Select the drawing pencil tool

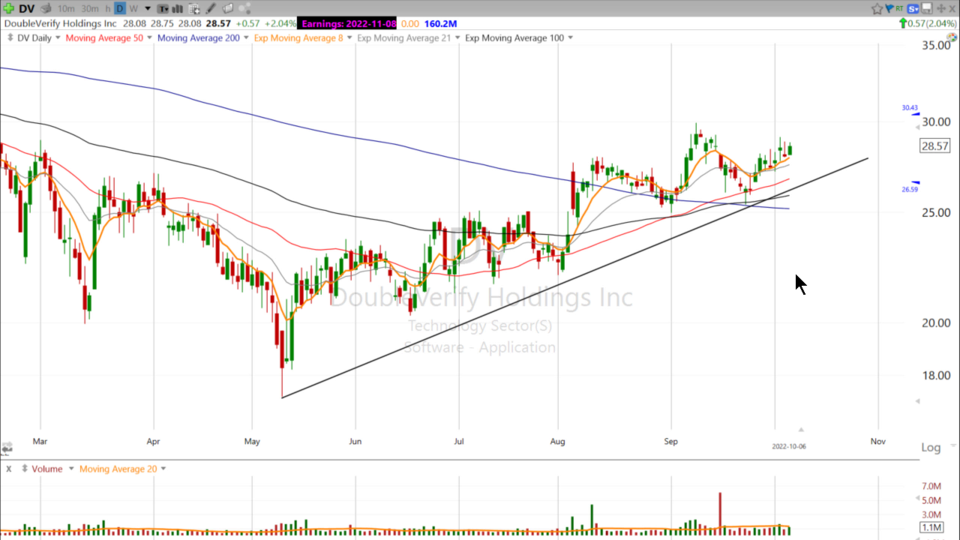(x=211, y=9)
